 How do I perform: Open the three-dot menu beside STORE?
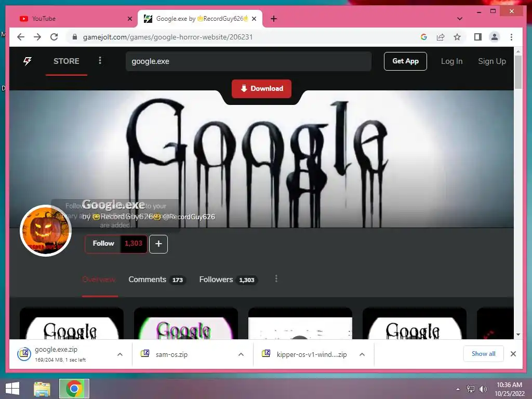click(100, 60)
